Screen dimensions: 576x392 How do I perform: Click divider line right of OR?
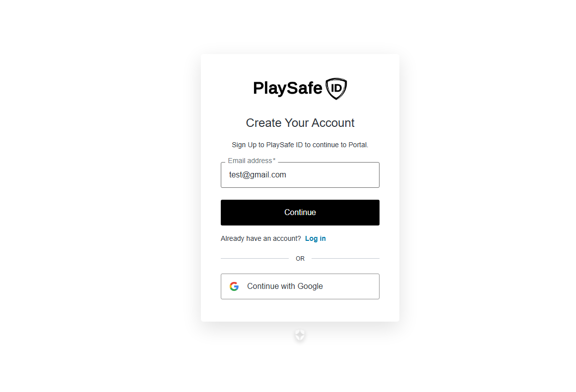coord(345,258)
